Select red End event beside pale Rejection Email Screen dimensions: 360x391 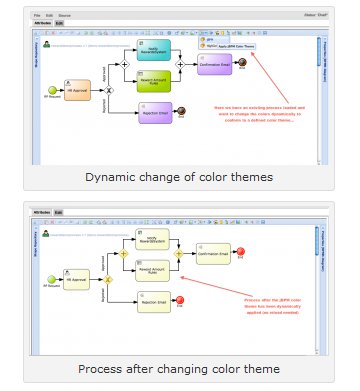pos(180,300)
